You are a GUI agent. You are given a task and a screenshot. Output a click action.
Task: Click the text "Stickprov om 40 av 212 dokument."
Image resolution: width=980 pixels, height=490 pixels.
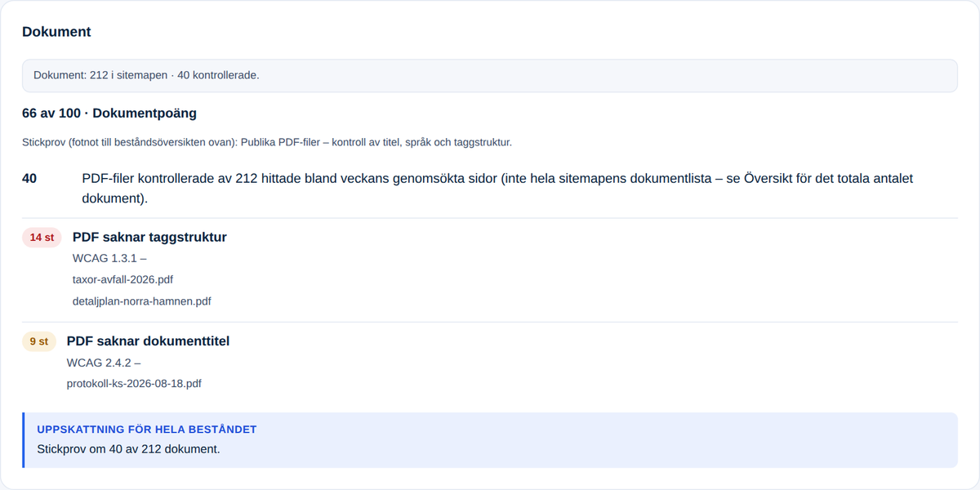tap(129, 449)
